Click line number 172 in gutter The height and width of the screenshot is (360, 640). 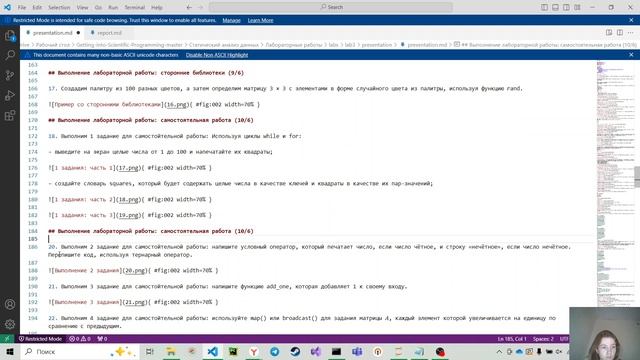33,136
